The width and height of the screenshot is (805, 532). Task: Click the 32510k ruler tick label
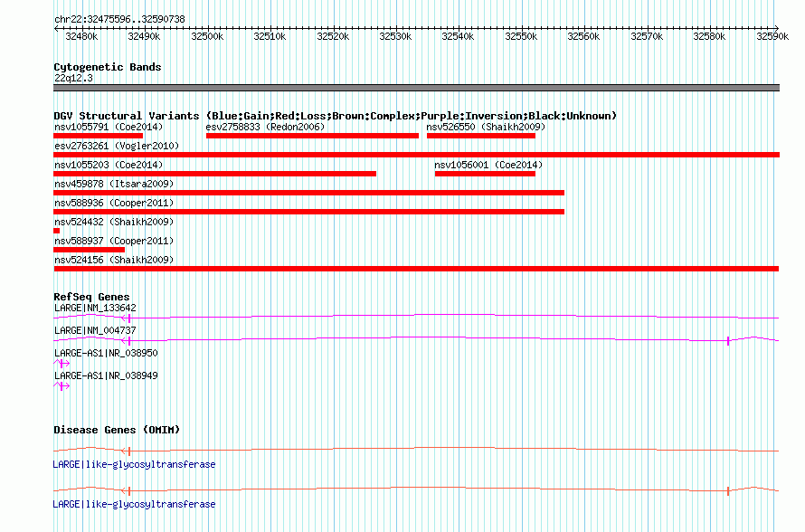(x=270, y=36)
